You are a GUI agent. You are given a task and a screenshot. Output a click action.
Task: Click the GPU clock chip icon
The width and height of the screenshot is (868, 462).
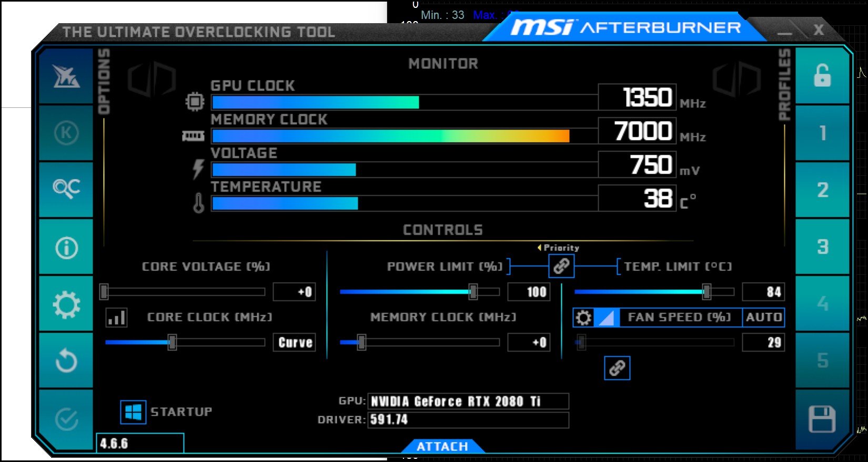(195, 101)
